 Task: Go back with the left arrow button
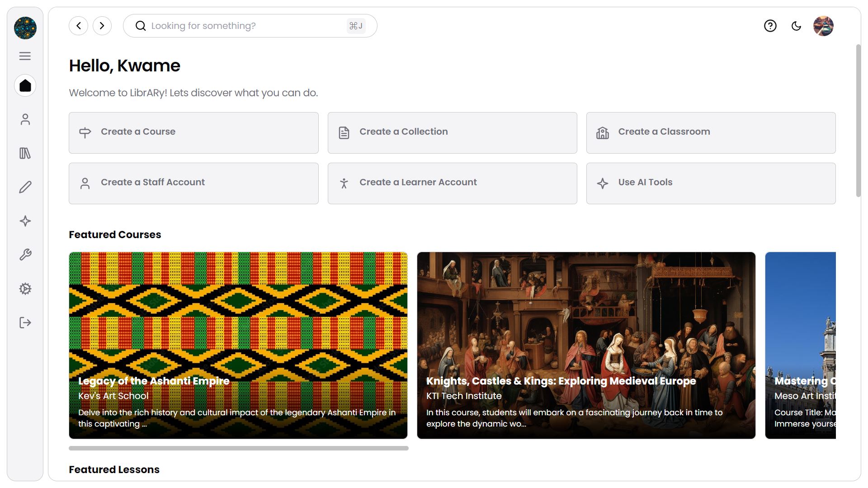[x=79, y=26]
